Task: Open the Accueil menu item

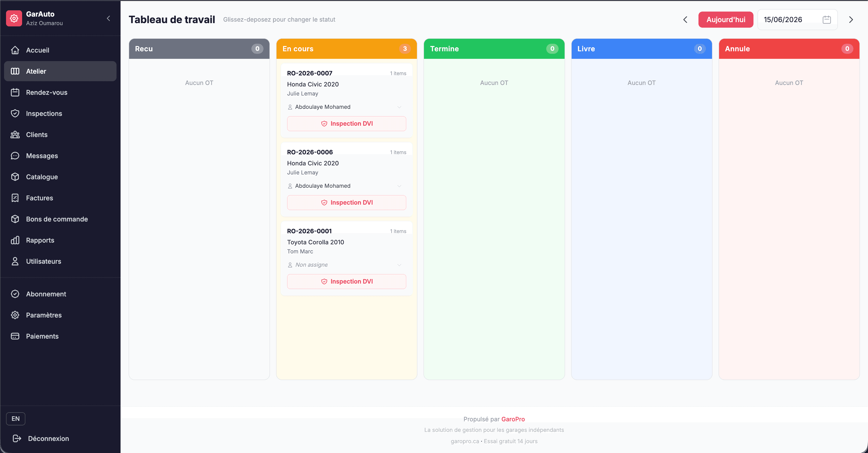Action: tap(60, 50)
